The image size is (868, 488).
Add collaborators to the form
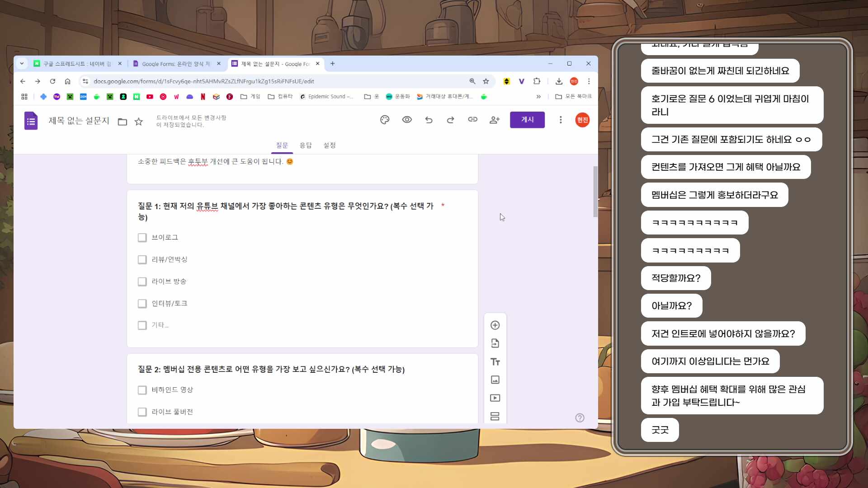pyautogui.click(x=495, y=120)
